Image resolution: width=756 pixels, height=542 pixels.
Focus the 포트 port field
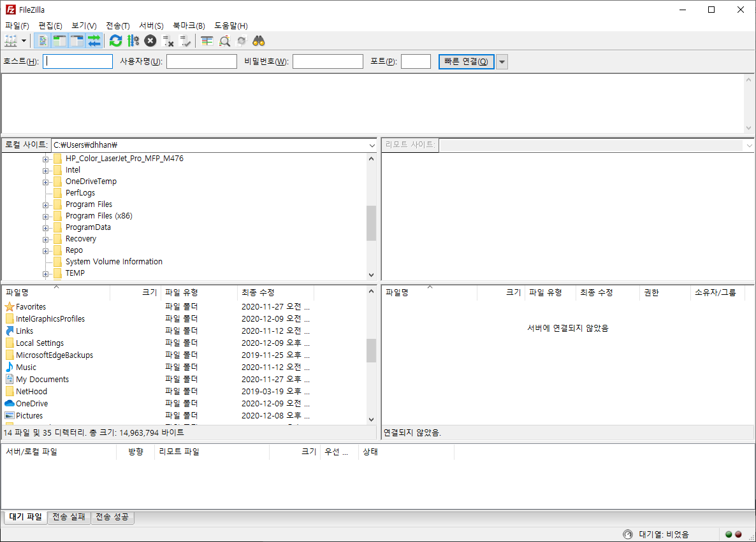tap(416, 61)
